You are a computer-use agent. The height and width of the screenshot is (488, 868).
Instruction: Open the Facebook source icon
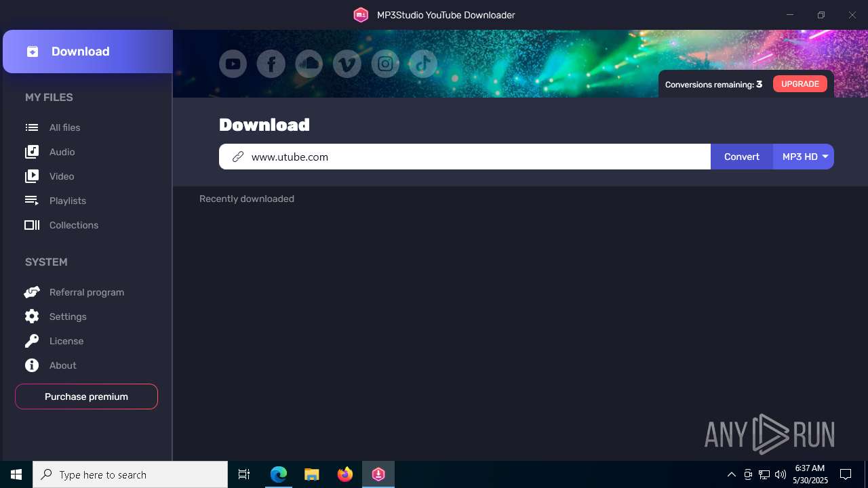coord(271,64)
